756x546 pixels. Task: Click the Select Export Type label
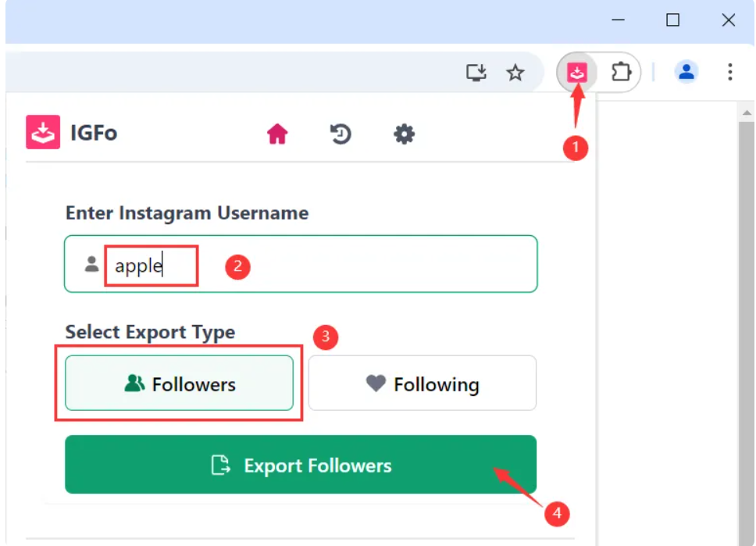(151, 332)
